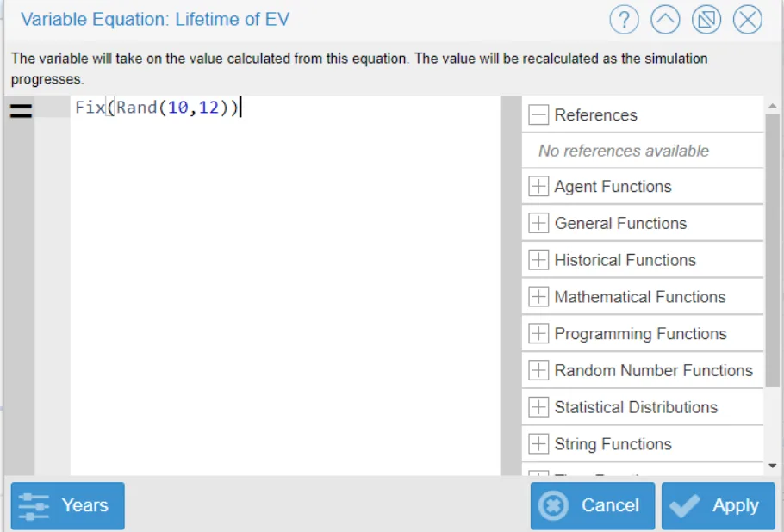This screenshot has height=532, width=784.
Task: Click the collapse up-arrow icon in header
Action: pos(665,20)
